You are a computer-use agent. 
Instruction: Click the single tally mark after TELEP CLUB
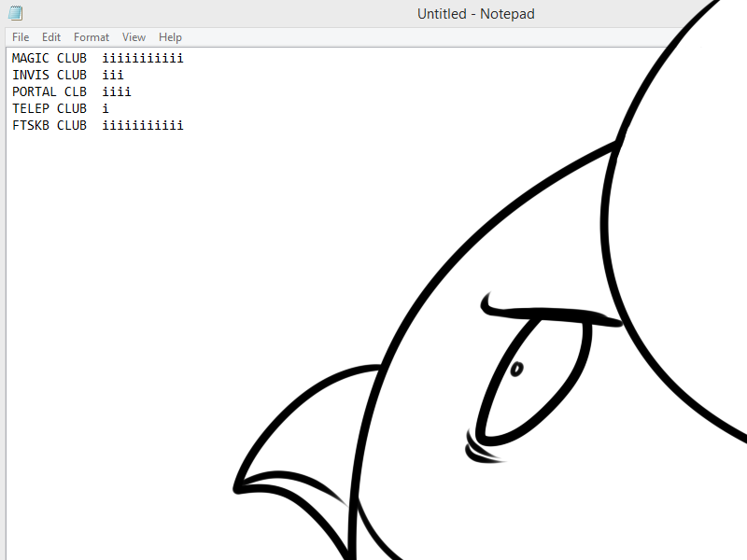[x=106, y=109]
